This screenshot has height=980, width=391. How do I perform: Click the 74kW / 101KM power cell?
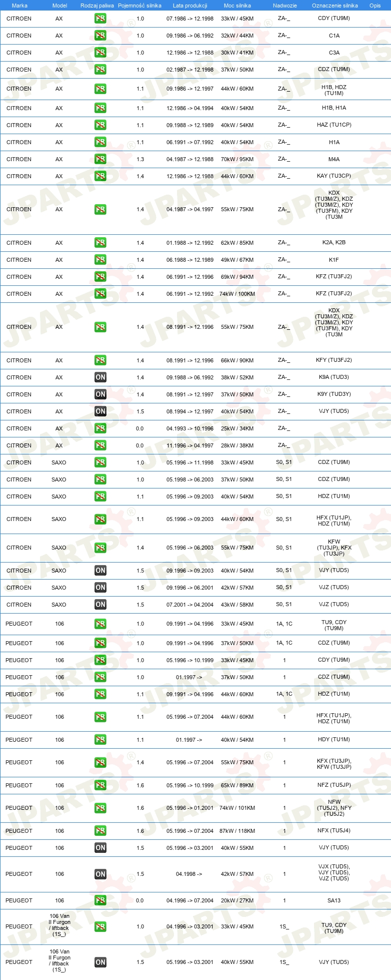237,808
